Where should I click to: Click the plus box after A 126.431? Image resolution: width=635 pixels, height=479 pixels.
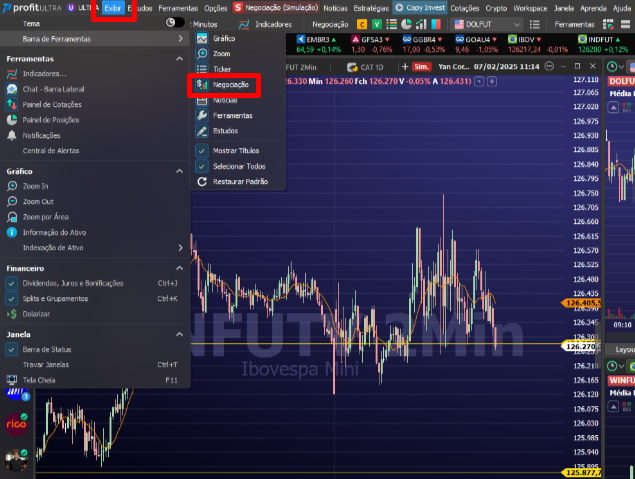point(492,82)
